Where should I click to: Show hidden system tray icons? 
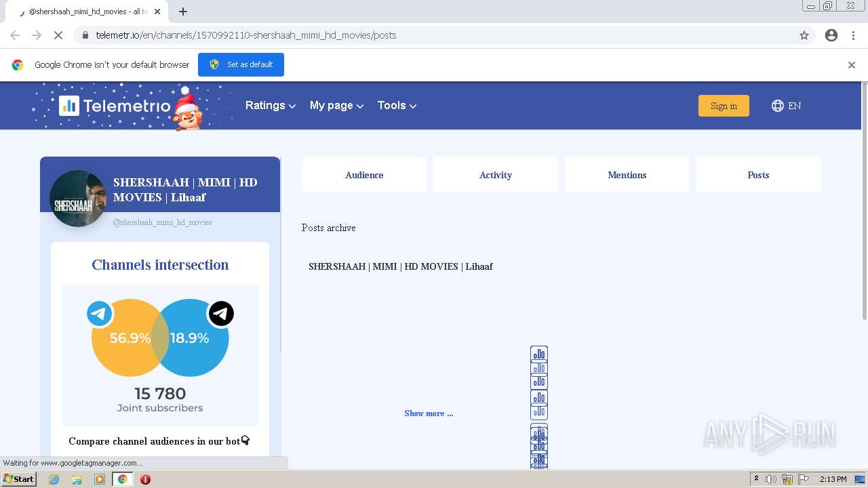[x=756, y=479]
